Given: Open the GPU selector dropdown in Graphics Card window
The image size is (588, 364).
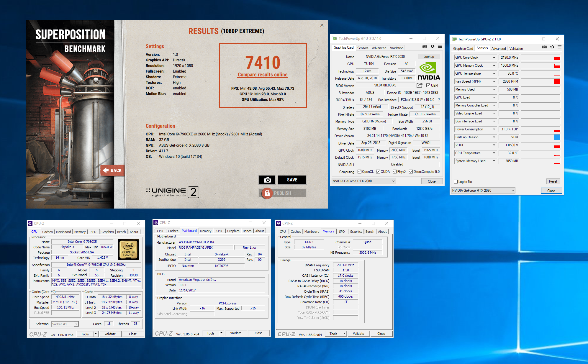Looking at the screenshot, I should click(x=363, y=181).
